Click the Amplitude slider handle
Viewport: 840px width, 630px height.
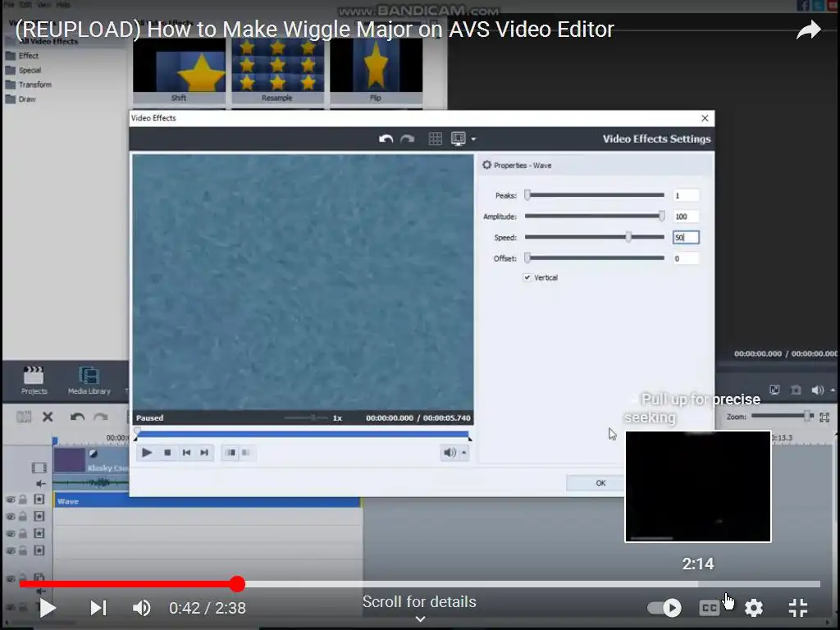pyautogui.click(x=662, y=216)
